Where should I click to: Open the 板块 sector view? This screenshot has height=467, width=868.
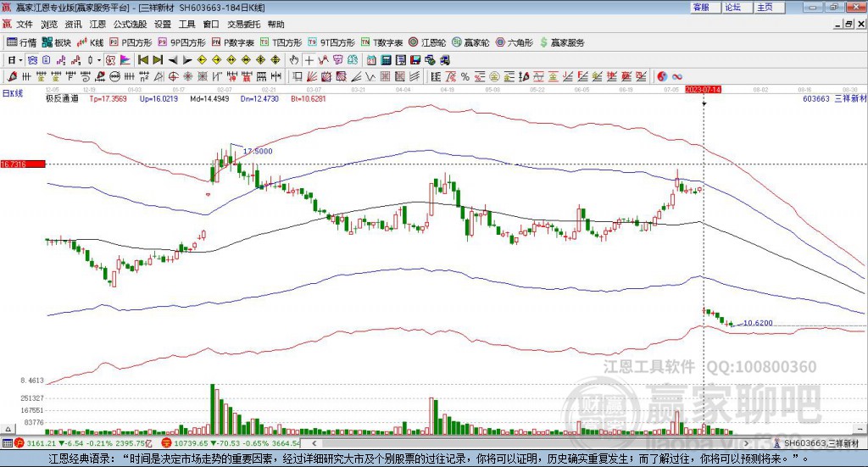pyautogui.click(x=57, y=42)
